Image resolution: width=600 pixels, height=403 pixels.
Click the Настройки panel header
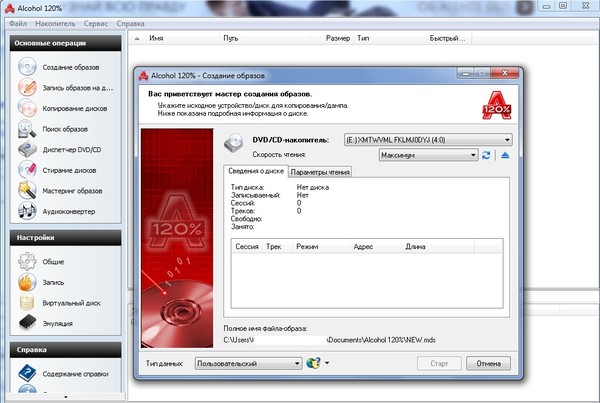point(65,238)
